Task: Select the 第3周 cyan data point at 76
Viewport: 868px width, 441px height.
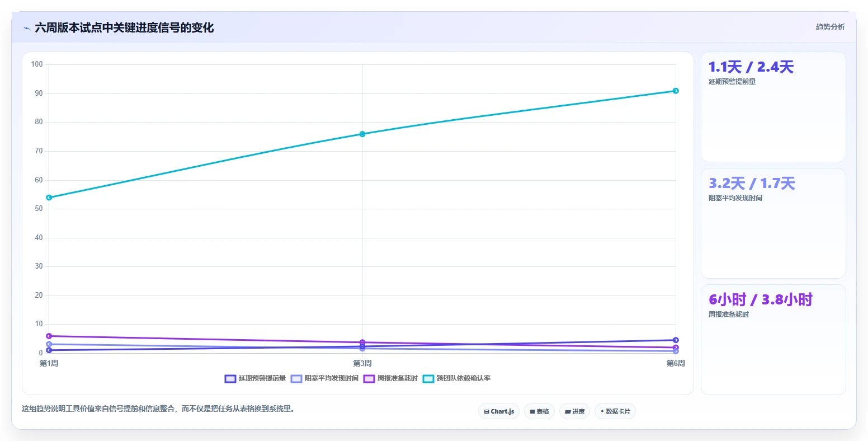Action: click(x=362, y=134)
